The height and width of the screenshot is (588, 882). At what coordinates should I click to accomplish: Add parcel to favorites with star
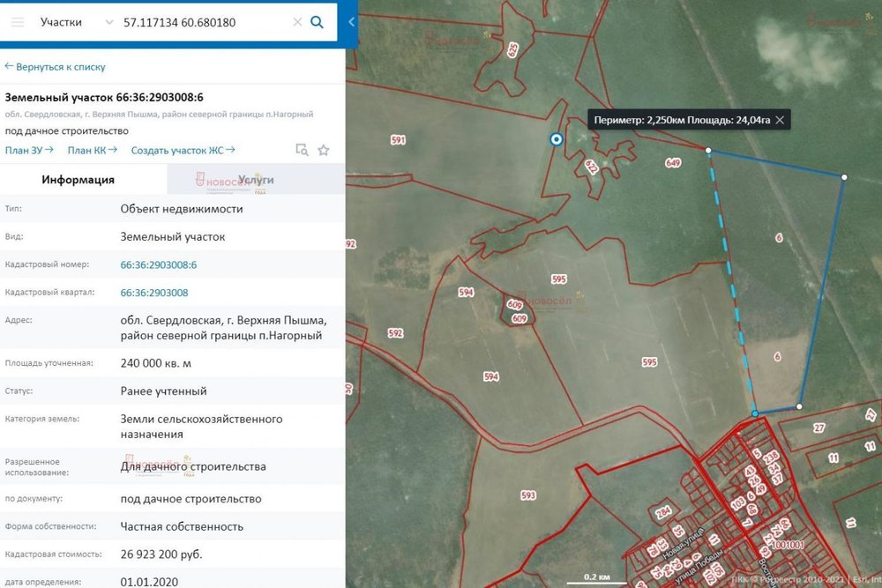point(324,150)
